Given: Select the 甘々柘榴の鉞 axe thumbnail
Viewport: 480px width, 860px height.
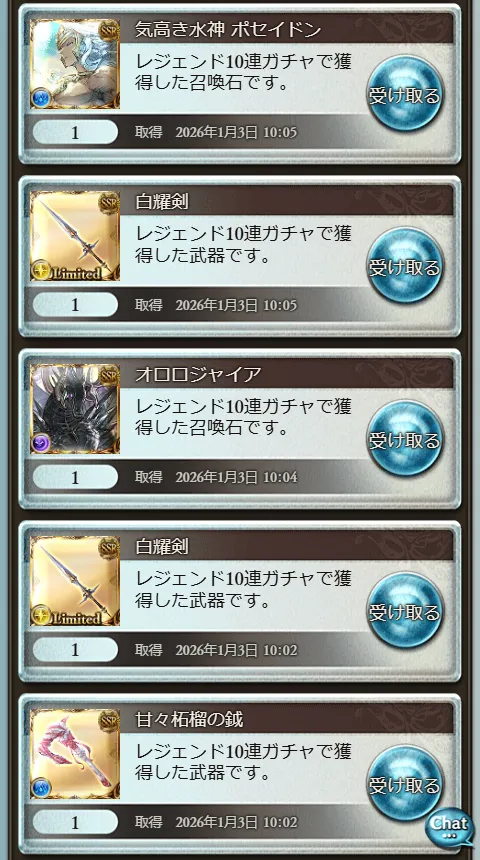Looking at the screenshot, I should (x=75, y=754).
